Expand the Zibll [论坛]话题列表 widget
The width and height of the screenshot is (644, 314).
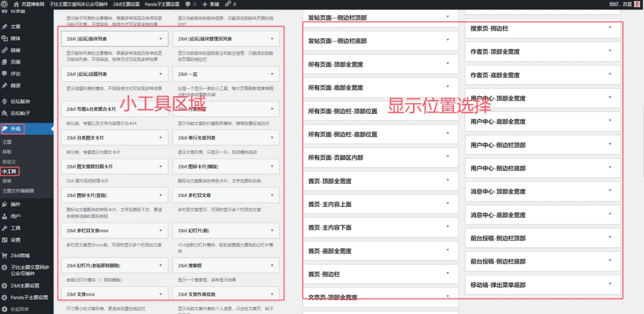coord(160,74)
